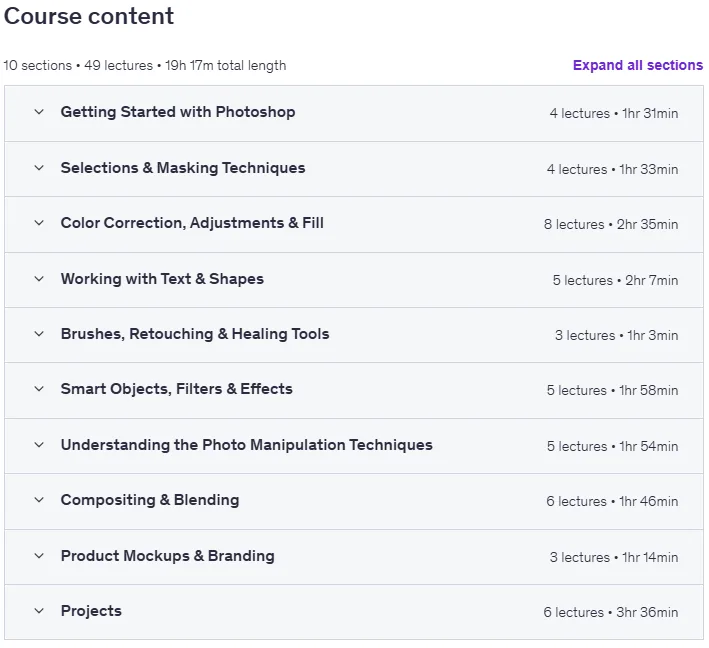Open the Compositing & Blending section title
This screenshot has width=709, height=648.
point(150,500)
